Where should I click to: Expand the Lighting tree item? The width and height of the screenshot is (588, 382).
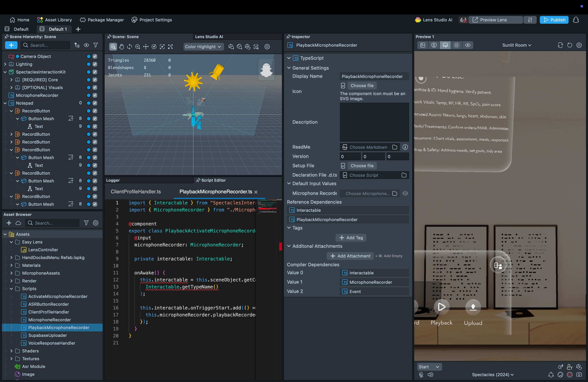pos(5,64)
